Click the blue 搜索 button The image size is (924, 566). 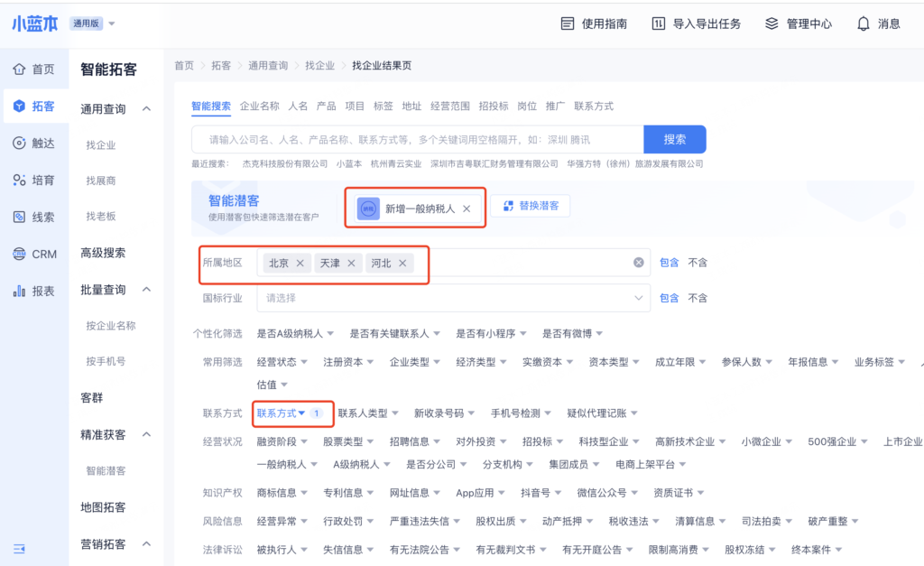point(674,140)
